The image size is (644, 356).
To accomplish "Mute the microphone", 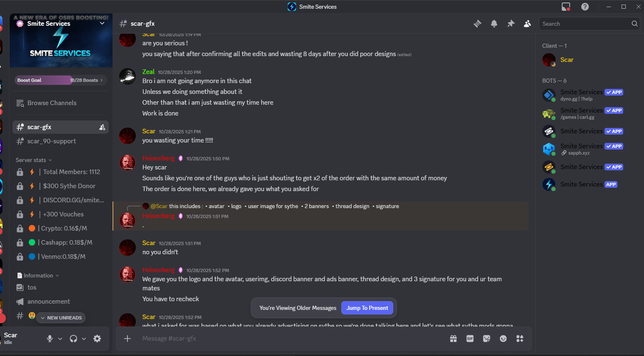I will click(50, 339).
